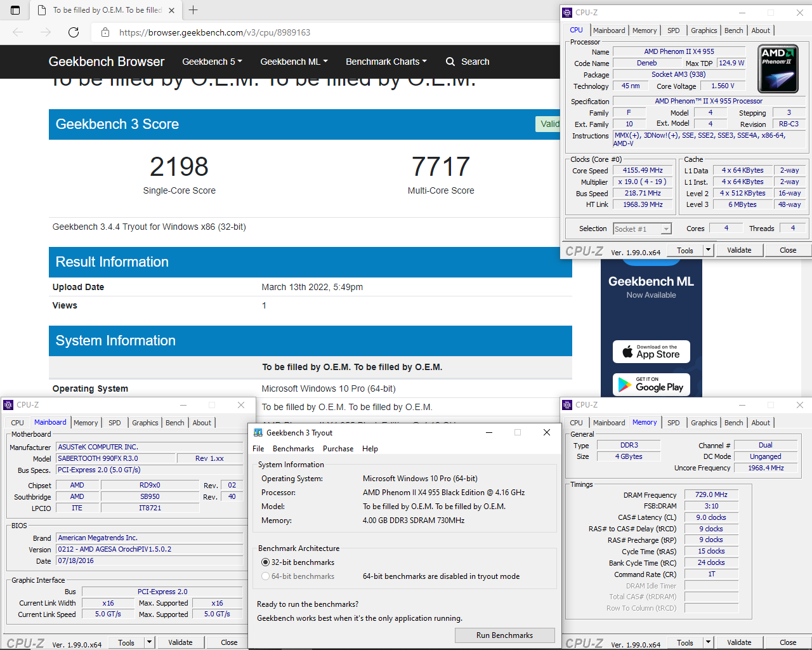Minimize the Geekbench 3 Tryout window
Image resolution: width=812 pixels, height=650 pixels.
pyautogui.click(x=489, y=432)
